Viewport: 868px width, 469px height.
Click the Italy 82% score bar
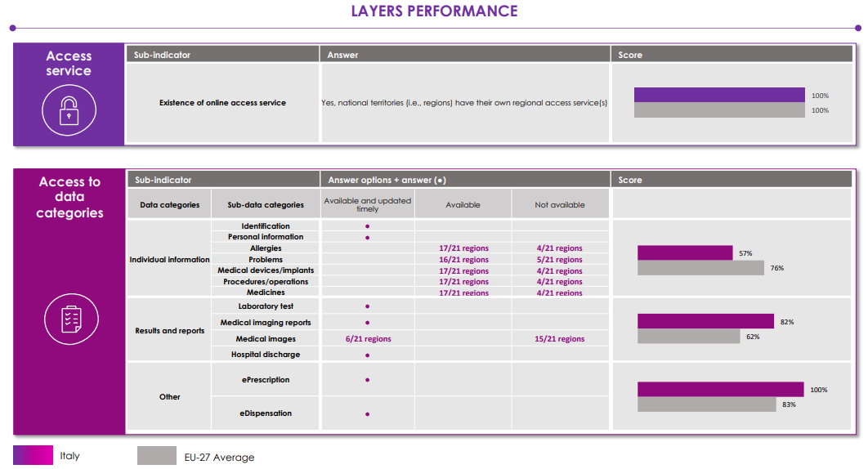706,321
